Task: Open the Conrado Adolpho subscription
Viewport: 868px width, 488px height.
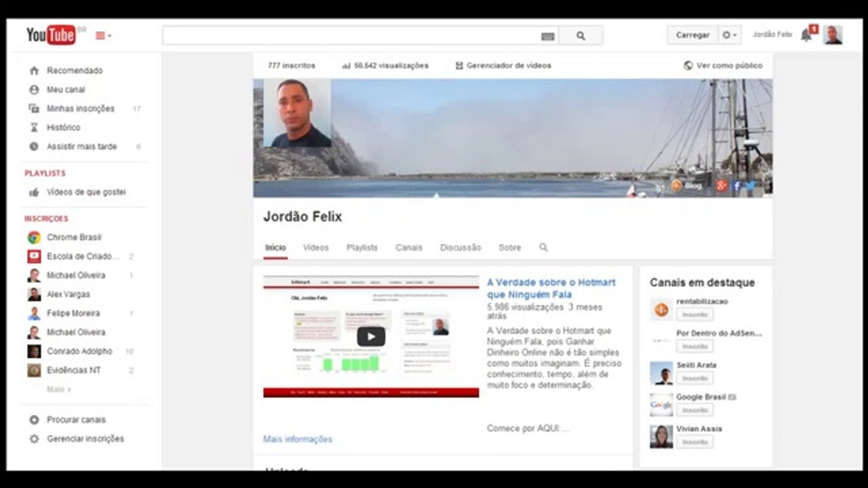Action: pyautogui.click(x=79, y=351)
